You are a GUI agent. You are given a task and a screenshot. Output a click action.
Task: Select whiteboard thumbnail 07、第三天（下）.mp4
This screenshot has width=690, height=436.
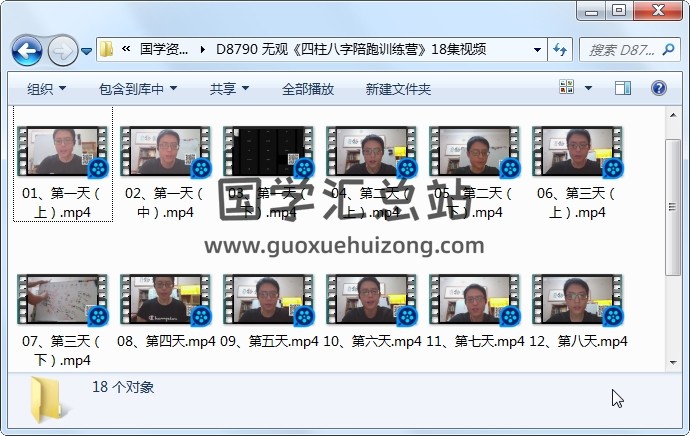[62, 300]
